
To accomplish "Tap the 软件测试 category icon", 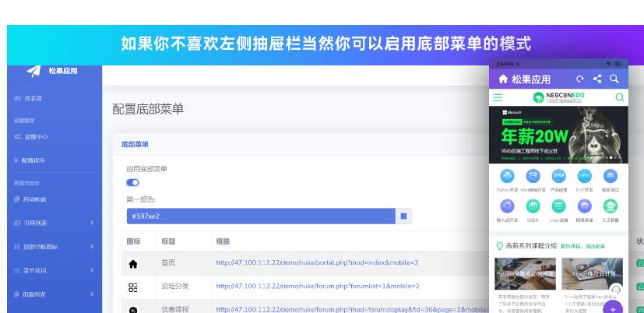I will coord(611,176).
